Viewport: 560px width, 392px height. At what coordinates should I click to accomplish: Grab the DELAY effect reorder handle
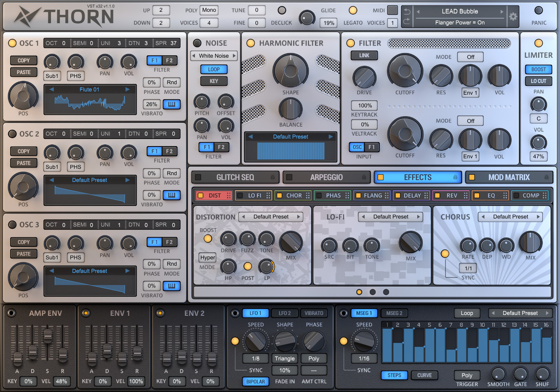pyautogui.click(x=426, y=195)
